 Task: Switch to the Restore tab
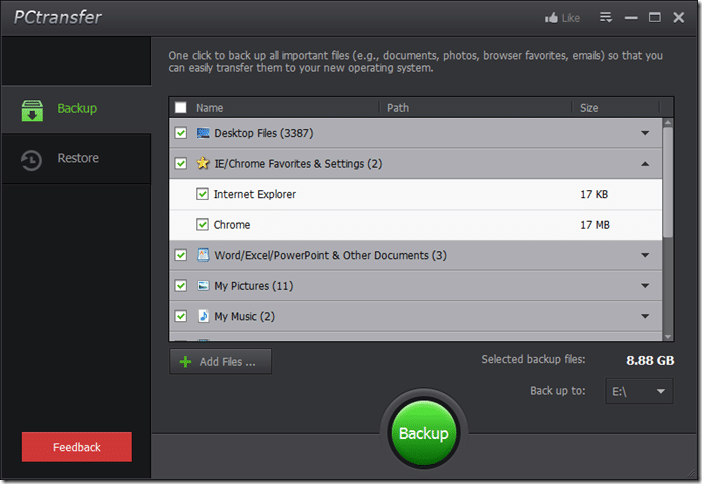76,159
